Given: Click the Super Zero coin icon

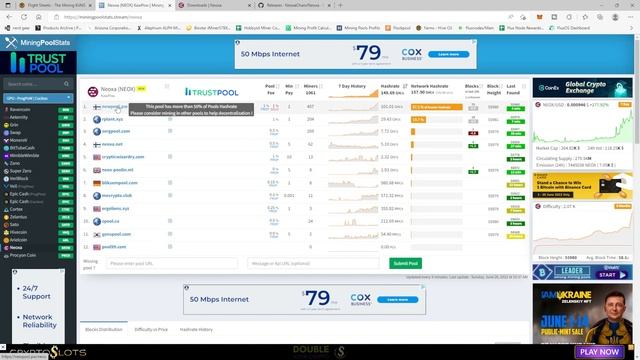Looking at the screenshot, I should coord(6,171).
